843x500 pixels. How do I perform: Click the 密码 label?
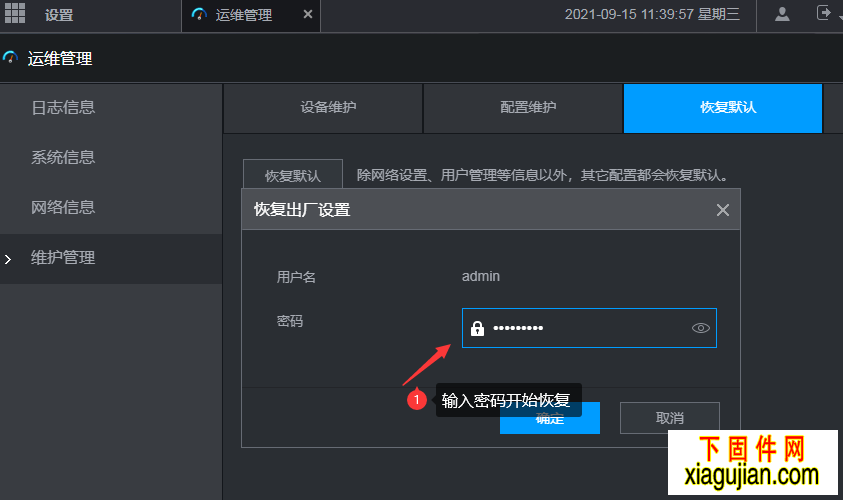290,321
